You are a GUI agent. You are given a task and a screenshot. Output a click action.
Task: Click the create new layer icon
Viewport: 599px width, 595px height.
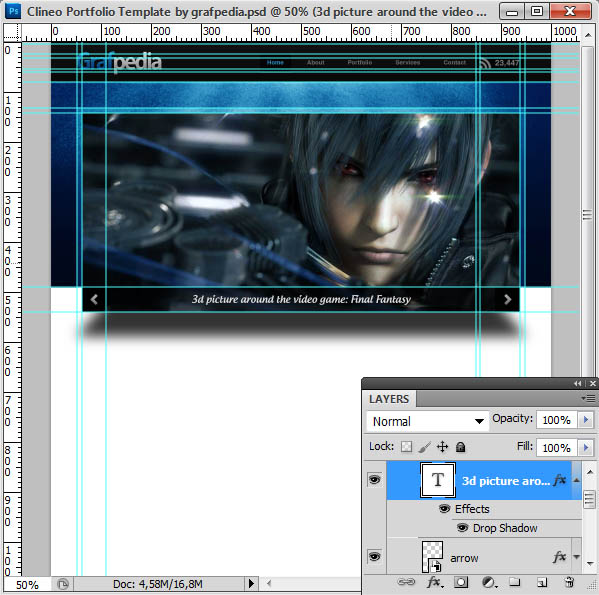[x=542, y=582]
